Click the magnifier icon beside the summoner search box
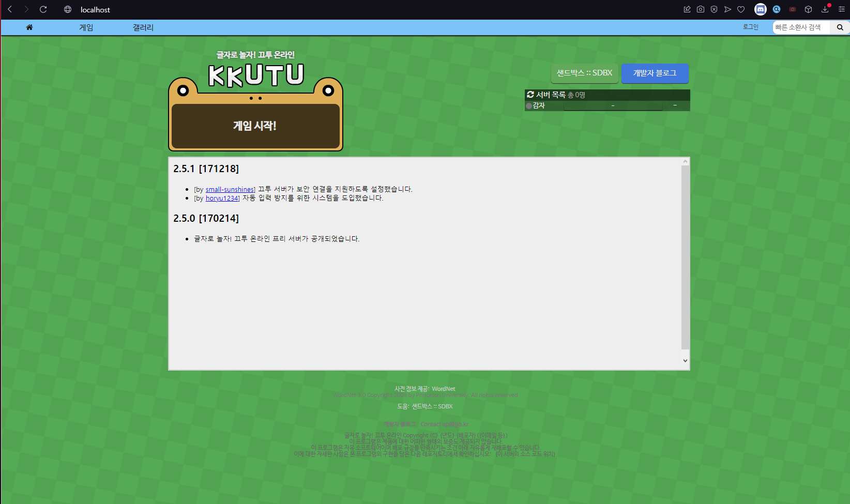 [839, 27]
